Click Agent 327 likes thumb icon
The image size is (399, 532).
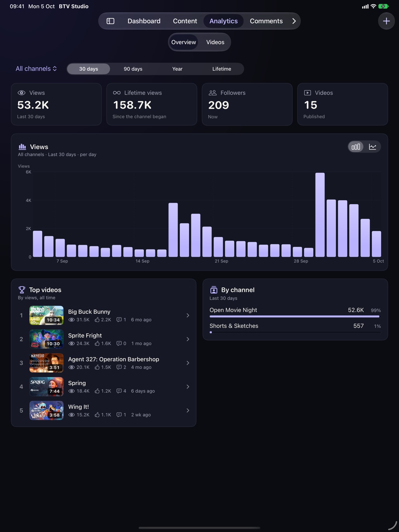coord(97,367)
